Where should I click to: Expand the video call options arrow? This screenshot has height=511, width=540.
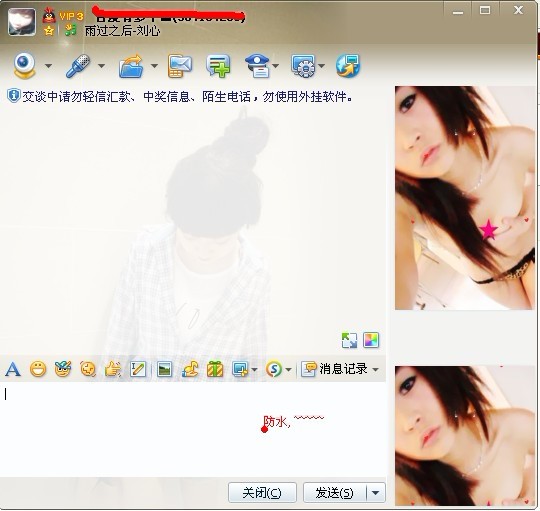click(x=49, y=66)
